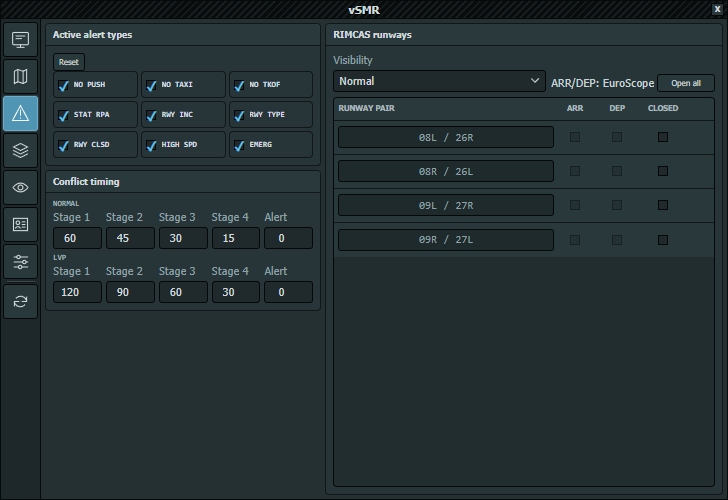728x500 pixels.
Task: Mark runway 08R / 26L as CLOSED
Action: (x=663, y=171)
